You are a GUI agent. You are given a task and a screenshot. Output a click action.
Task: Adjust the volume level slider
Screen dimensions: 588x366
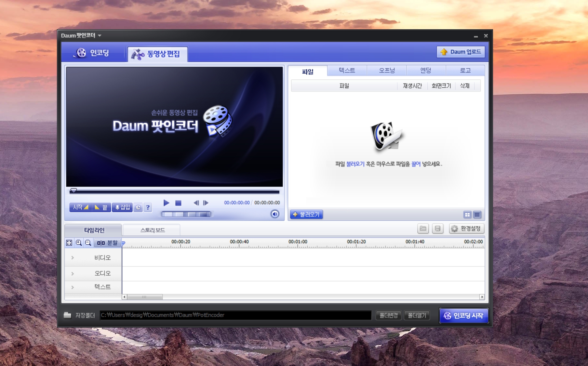tap(186, 214)
